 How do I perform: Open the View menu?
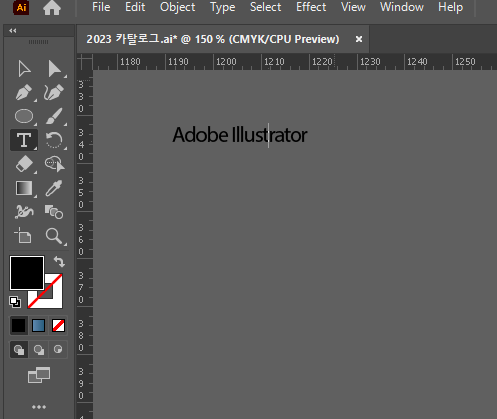point(353,7)
